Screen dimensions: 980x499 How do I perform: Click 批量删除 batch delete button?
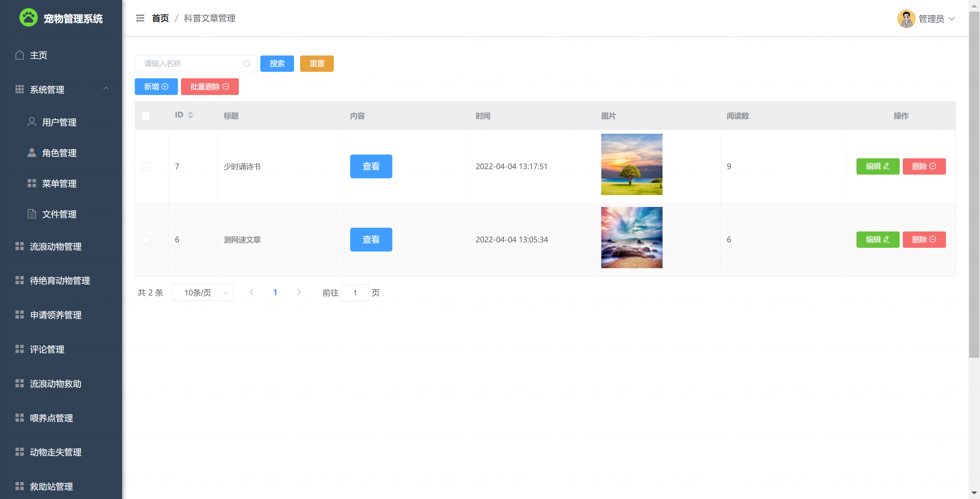[210, 87]
